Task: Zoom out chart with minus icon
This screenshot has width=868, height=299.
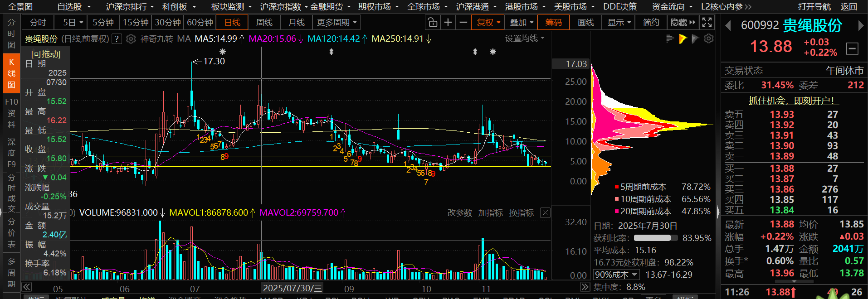Action: [x=463, y=22]
